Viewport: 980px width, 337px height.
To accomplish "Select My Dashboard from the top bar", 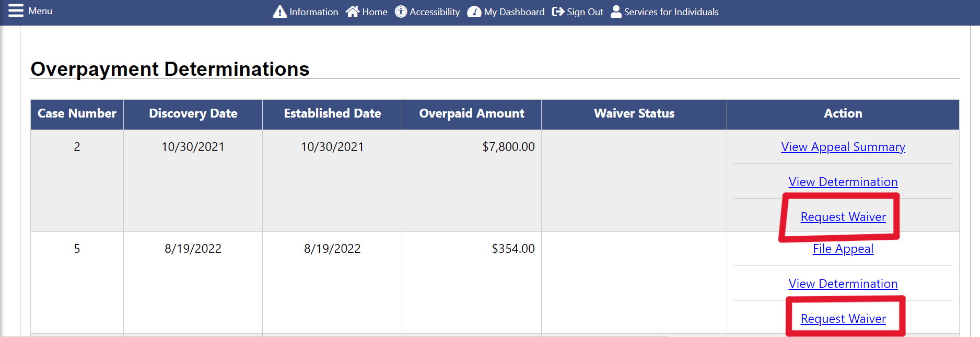I will pyautogui.click(x=513, y=11).
